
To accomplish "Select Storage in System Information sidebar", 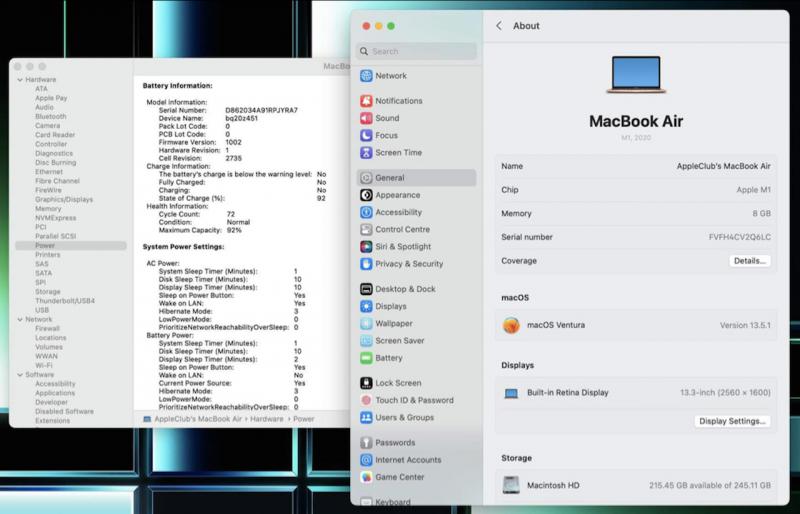I will [x=47, y=291].
